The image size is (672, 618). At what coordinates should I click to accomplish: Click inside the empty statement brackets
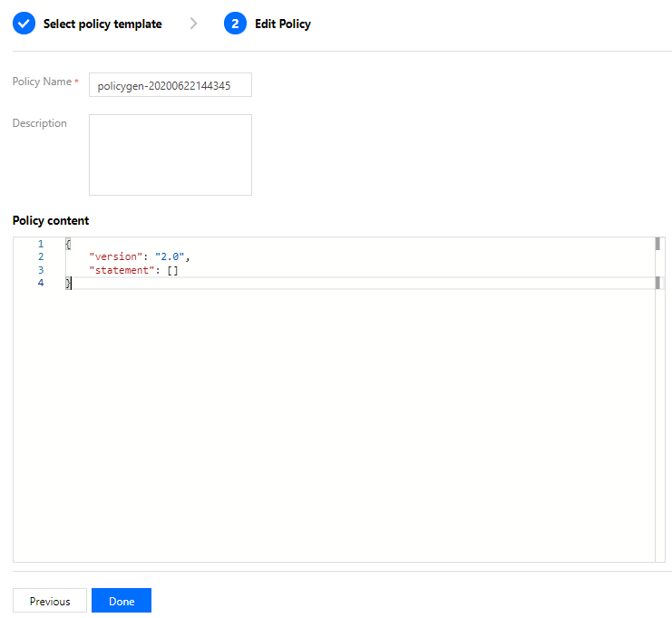coord(172,271)
